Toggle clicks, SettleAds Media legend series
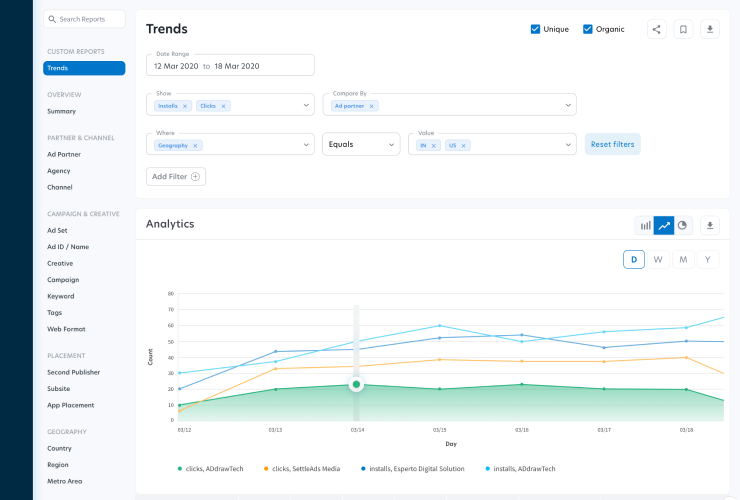Image resolution: width=740 pixels, height=500 pixels. point(302,469)
